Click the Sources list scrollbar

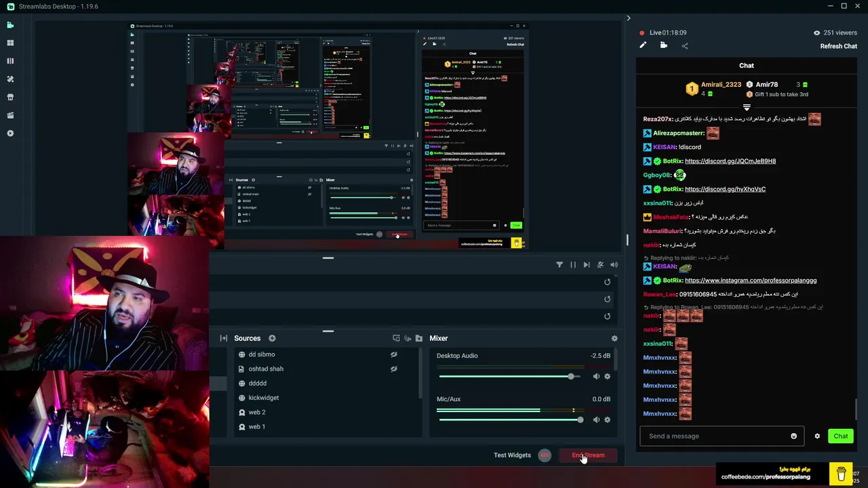pos(420,371)
